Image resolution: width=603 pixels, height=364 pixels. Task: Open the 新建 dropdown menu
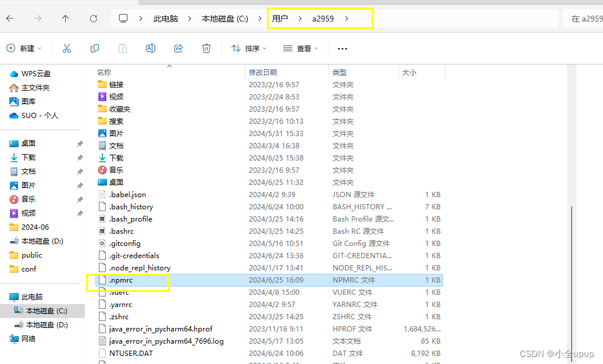pos(24,48)
